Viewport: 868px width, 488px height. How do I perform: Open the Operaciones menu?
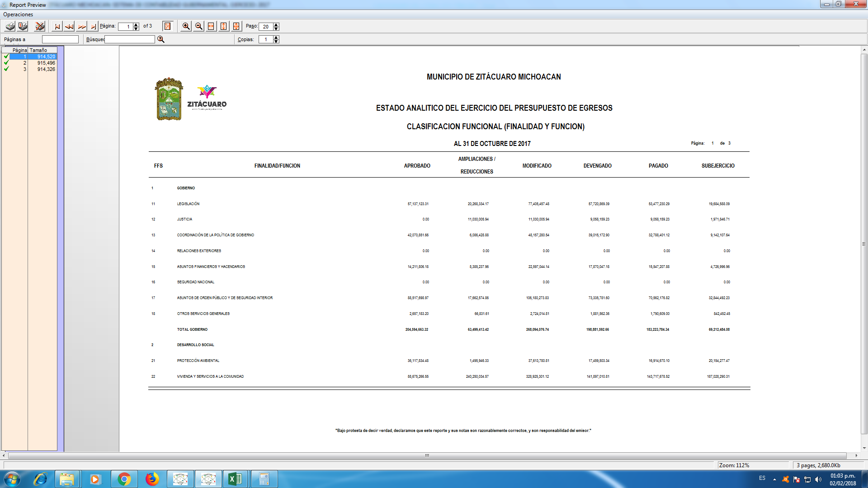(x=18, y=14)
